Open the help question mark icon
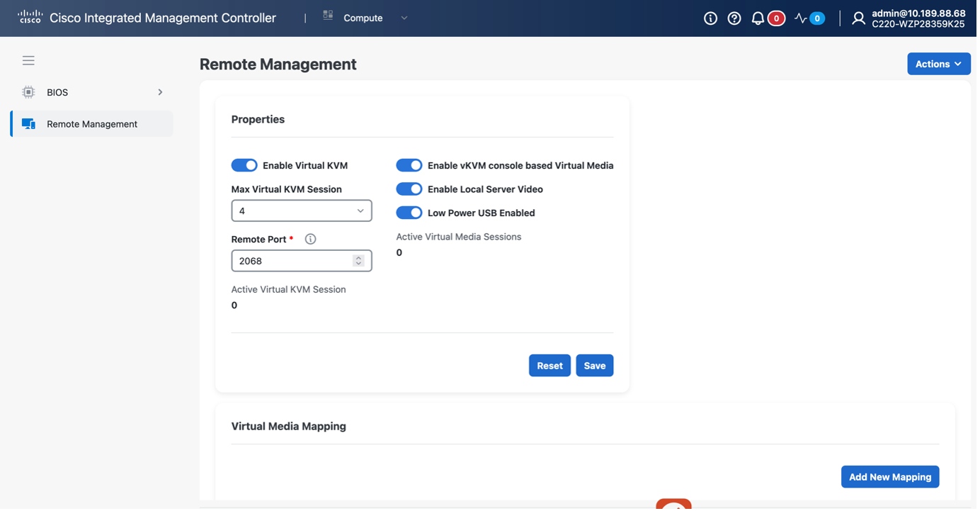The width and height of the screenshot is (980, 511). tap(734, 18)
